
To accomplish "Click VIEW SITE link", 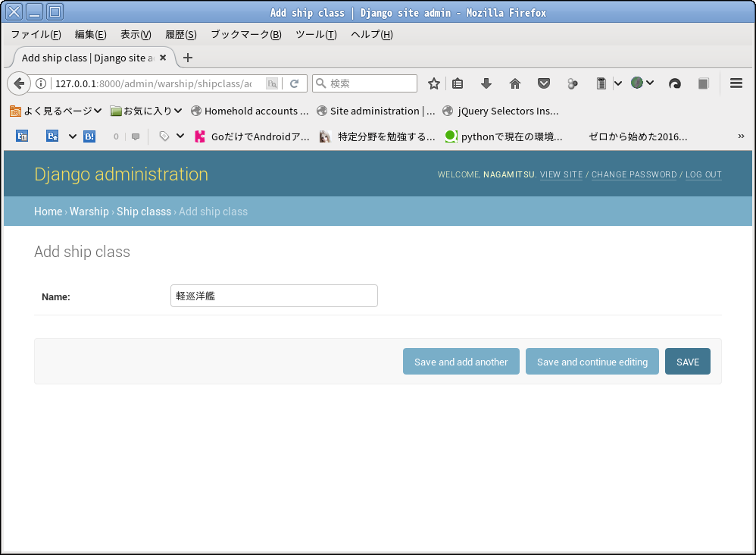I will (x=561, y=174).
